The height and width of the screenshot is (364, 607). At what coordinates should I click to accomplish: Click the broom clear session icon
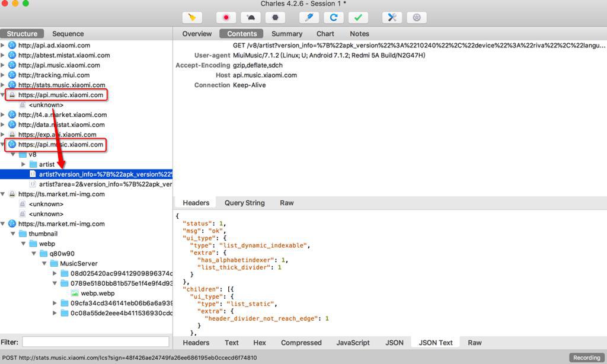[x=191, y=17]
